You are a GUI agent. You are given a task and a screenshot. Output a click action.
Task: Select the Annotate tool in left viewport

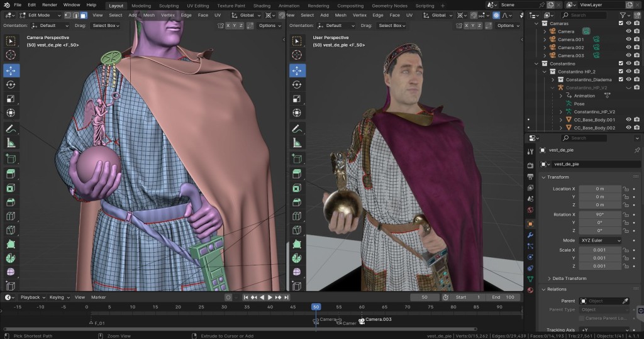point(11,128)
